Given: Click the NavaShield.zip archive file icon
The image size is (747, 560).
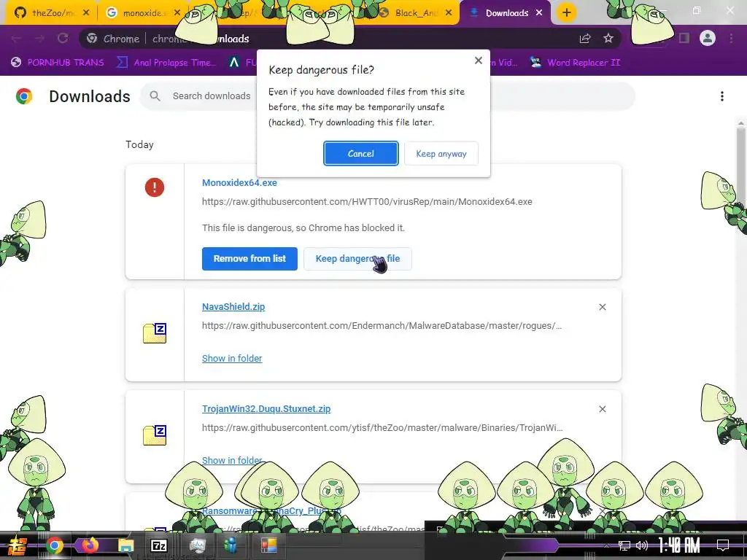Looking at the screenshot, I should (155, 332).
